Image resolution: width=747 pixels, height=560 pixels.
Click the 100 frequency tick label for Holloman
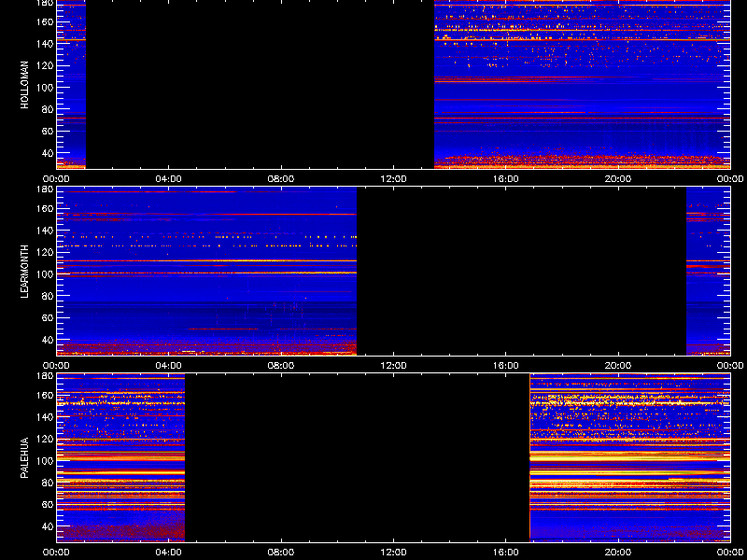tap(46, 88)
